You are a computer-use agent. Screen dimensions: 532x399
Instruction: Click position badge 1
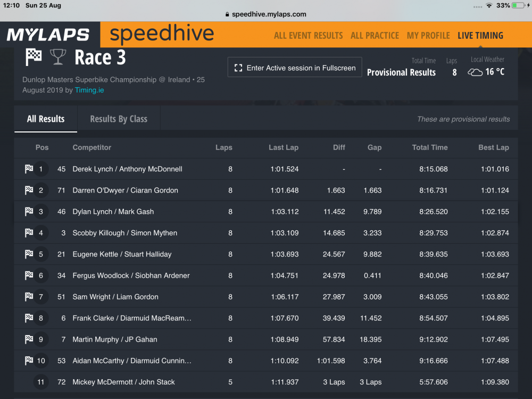click(41, 169)
